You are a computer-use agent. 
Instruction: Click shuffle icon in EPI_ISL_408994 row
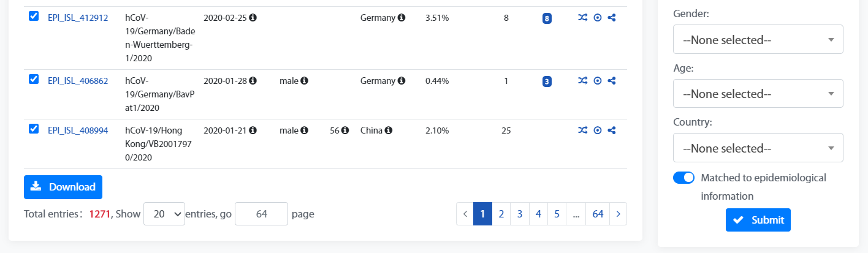tap(582, 130)
